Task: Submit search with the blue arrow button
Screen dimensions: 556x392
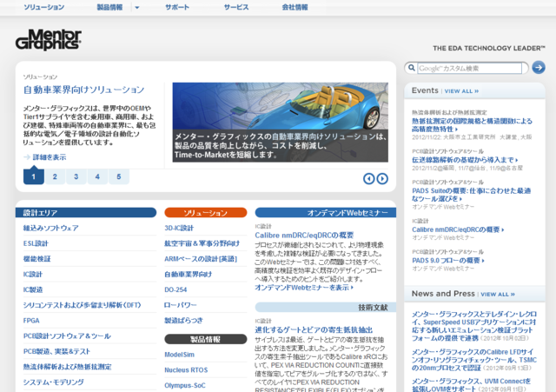Action: pyautogui.click(x=539, y=68)
